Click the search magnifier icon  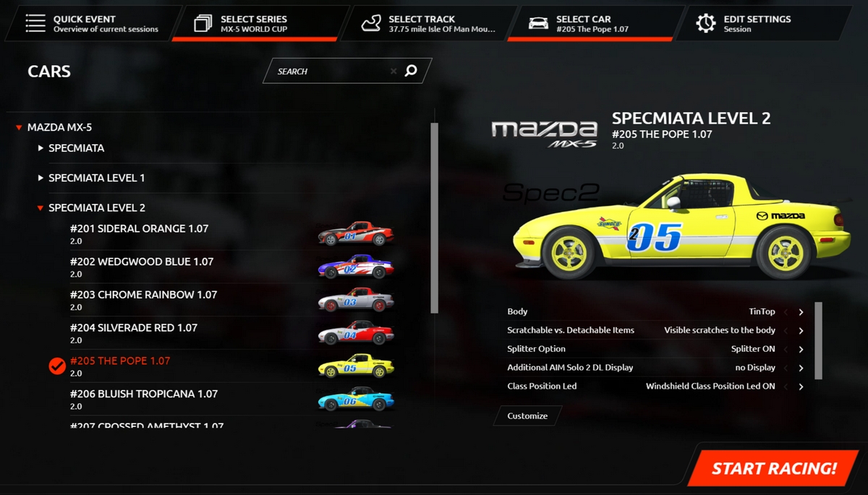point(411,71)
